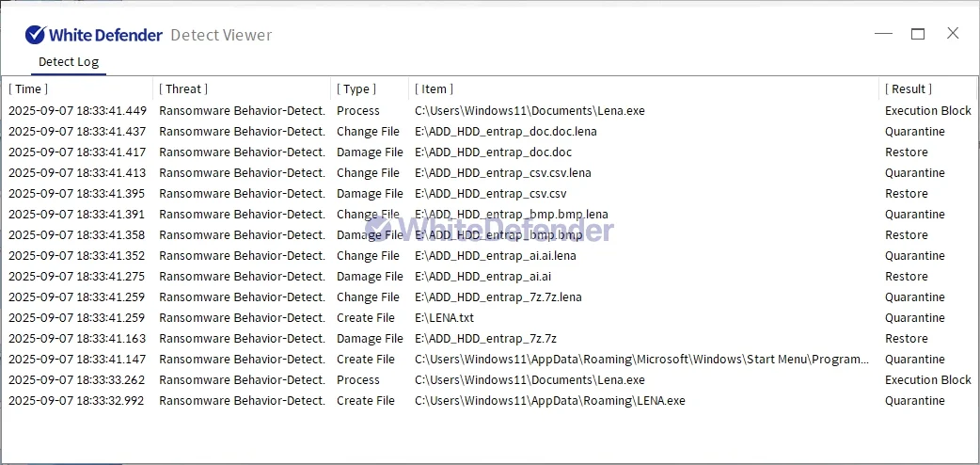Close the Detect Viewer window

(953, 34)
